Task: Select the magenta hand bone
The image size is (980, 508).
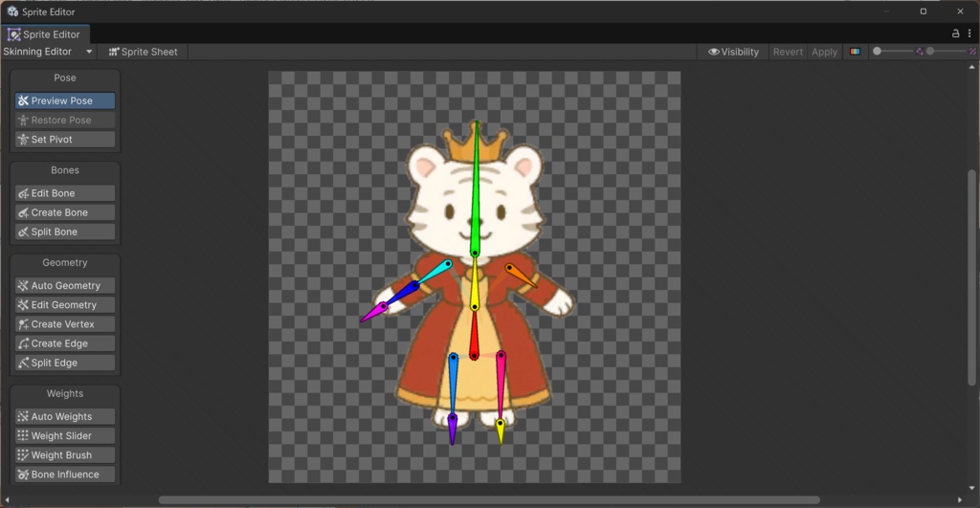Action: [374, 312]
